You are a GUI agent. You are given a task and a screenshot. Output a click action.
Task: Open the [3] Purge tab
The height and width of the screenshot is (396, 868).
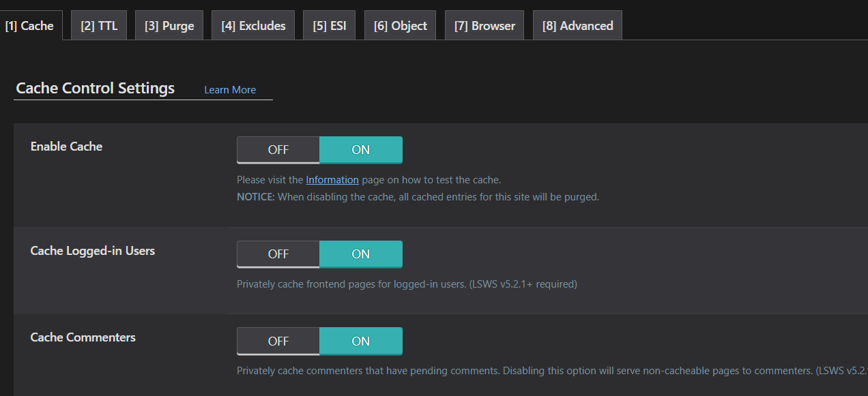tap(169, 26)
